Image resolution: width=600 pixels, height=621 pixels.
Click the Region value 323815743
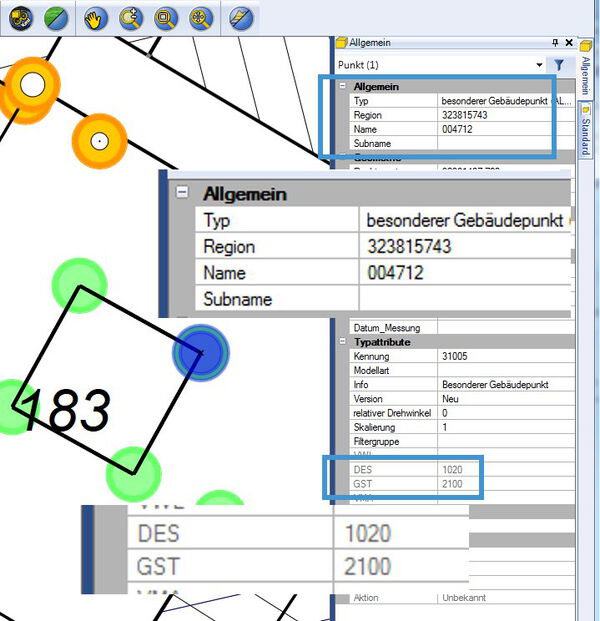[x=494, y=115]
